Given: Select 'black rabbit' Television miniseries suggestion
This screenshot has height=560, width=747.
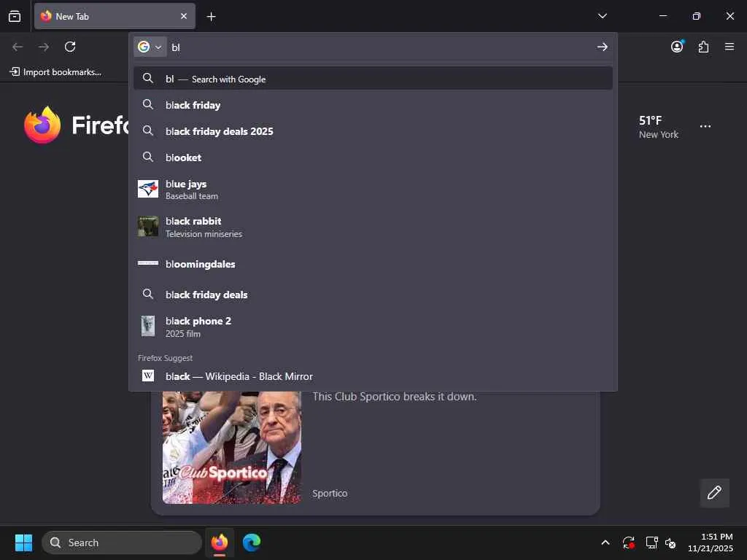Looking at the screenshot, I should coord(373,227).
